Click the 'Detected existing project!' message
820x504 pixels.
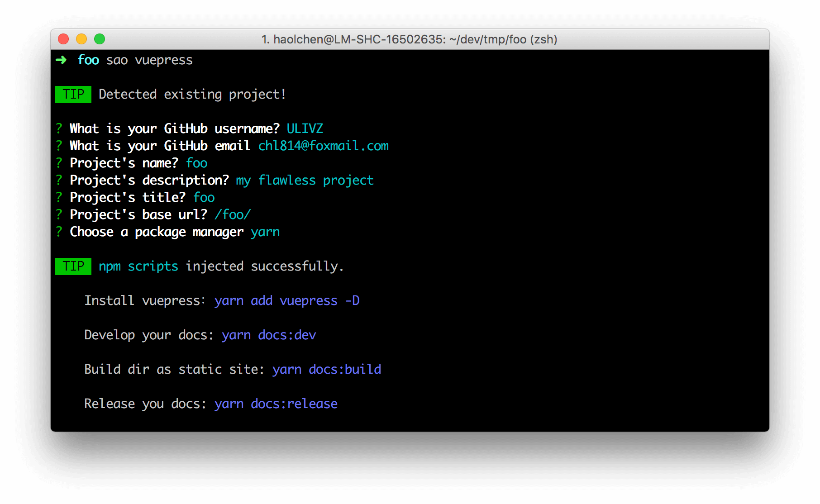click(192, 94)
